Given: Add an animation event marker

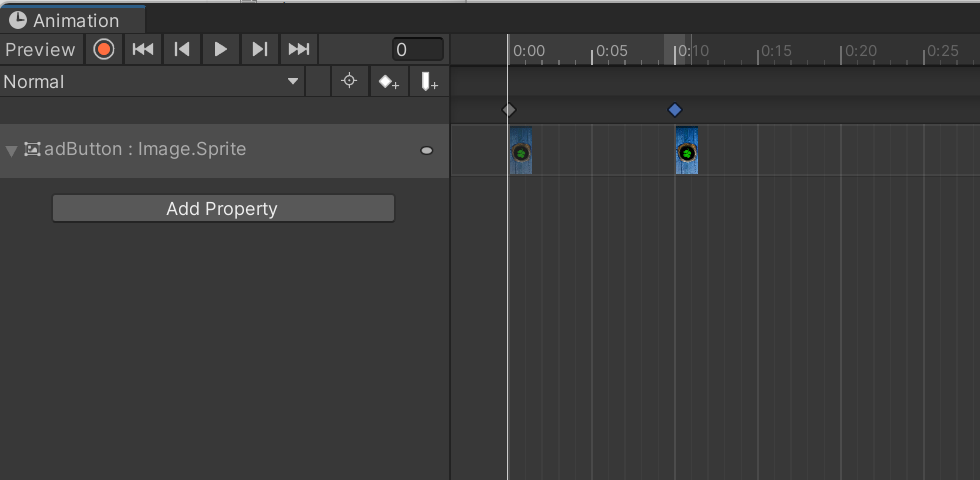Looking at the screenshot, I should (x=429, y=82).
